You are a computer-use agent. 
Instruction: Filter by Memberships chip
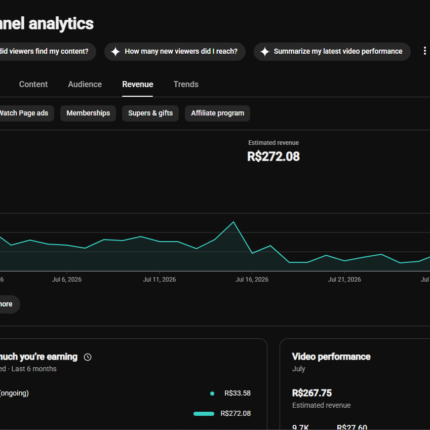[88, 113]
